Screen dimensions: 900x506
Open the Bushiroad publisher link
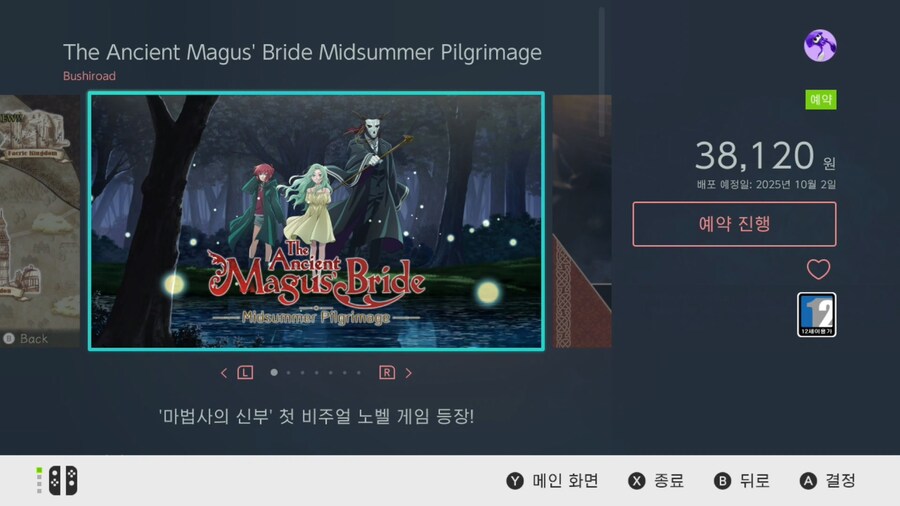(x=90, y=76)
